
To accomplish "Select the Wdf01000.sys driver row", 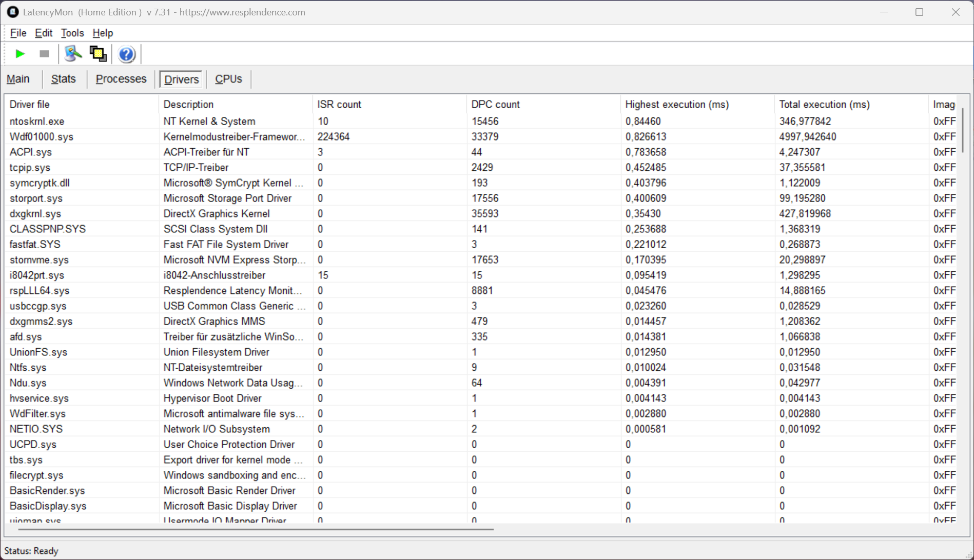I will click(42, 137).
